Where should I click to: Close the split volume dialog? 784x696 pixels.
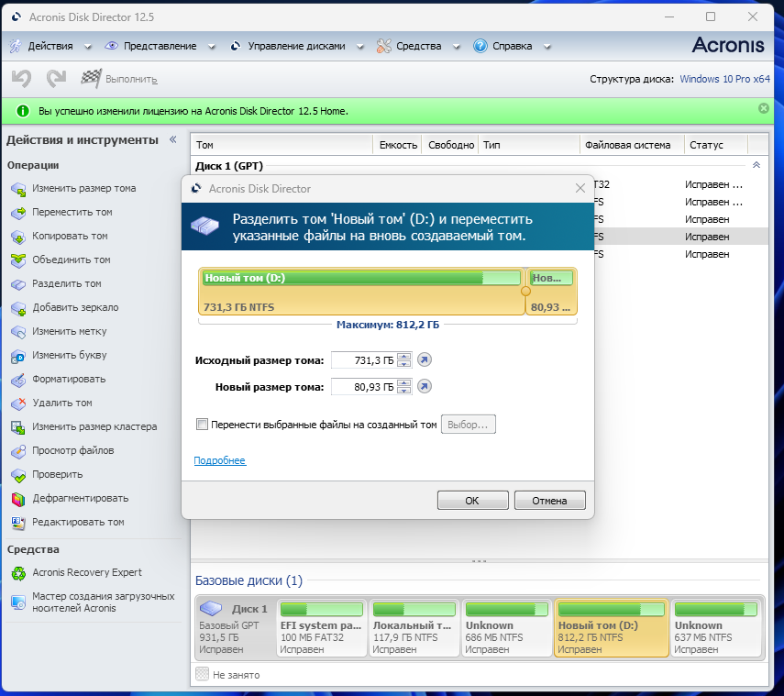tap(580, 189)
